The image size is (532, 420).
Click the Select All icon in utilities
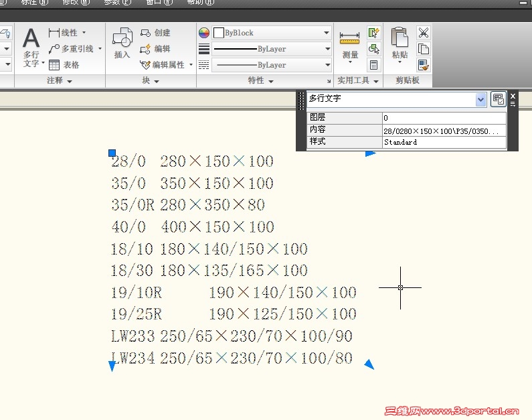(373, 49)
